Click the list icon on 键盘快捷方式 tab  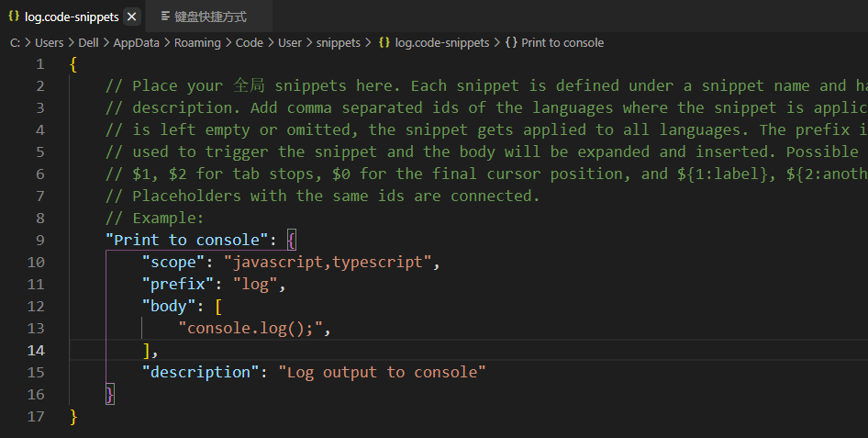pos(165,16)
